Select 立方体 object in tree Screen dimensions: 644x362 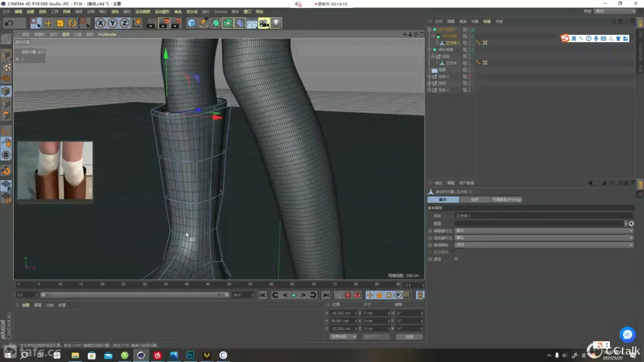(x=451, y=63)
